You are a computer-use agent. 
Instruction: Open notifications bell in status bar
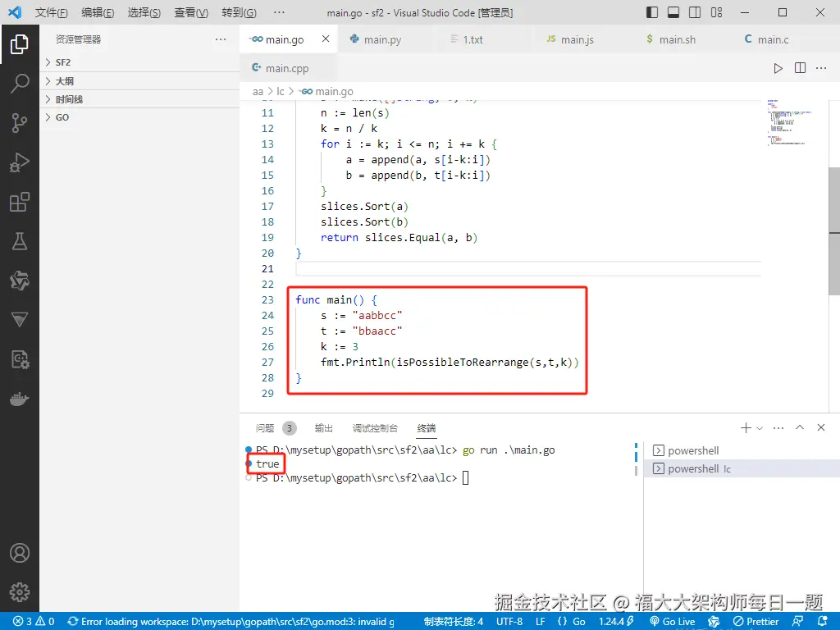coord(823,622)
